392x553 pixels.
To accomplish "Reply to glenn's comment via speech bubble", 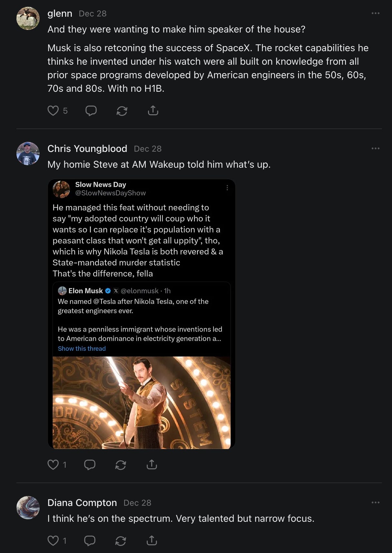I will tap(91, 111).
